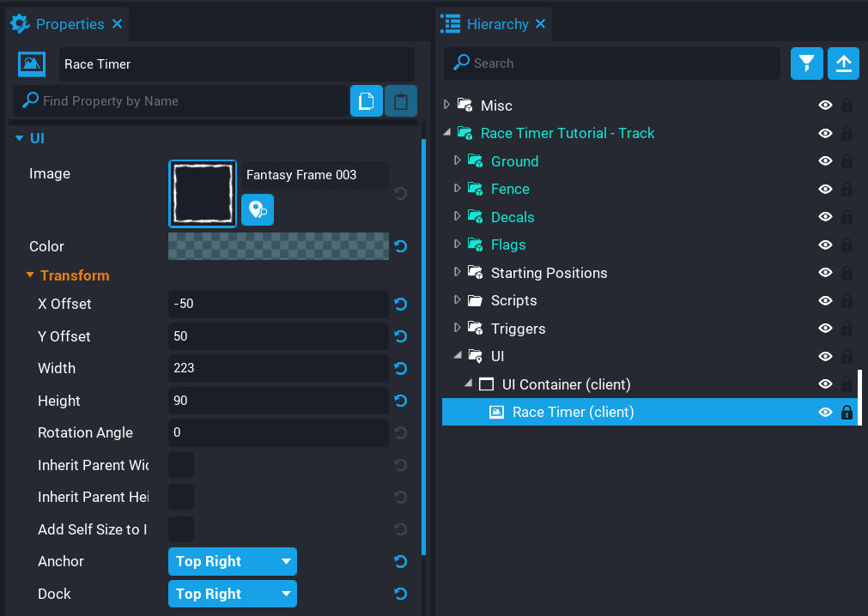Click the paste properties clipboard icon
Viewport: 868px width, 616px height.
(400, 101)
